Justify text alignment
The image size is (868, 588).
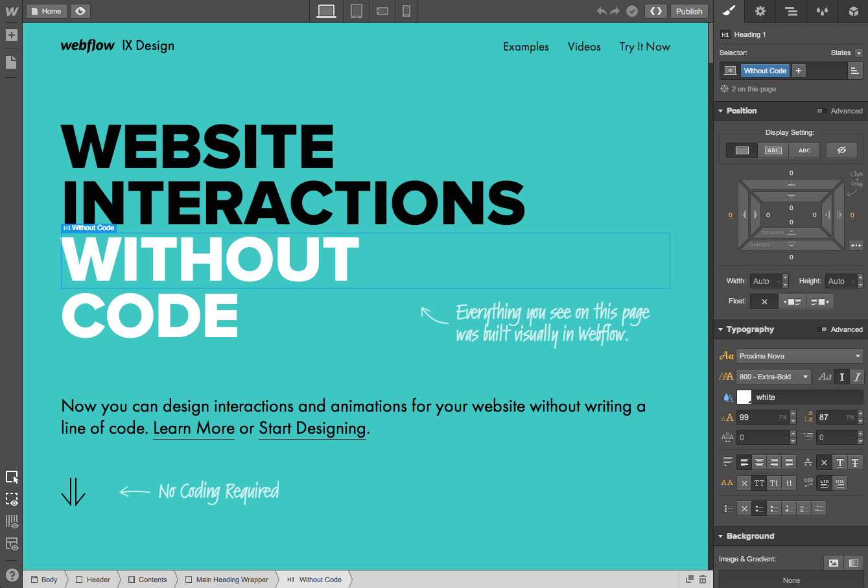[789, 462]
